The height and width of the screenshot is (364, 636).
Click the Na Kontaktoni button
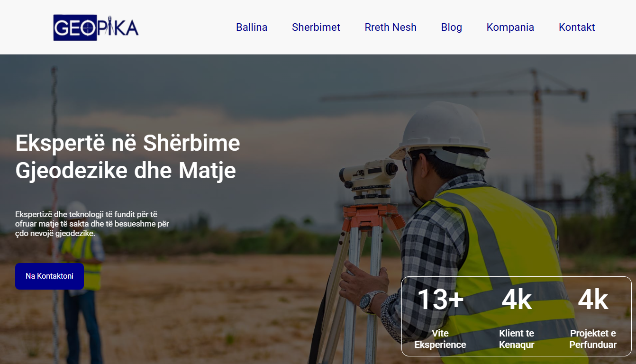pos(49,276)
